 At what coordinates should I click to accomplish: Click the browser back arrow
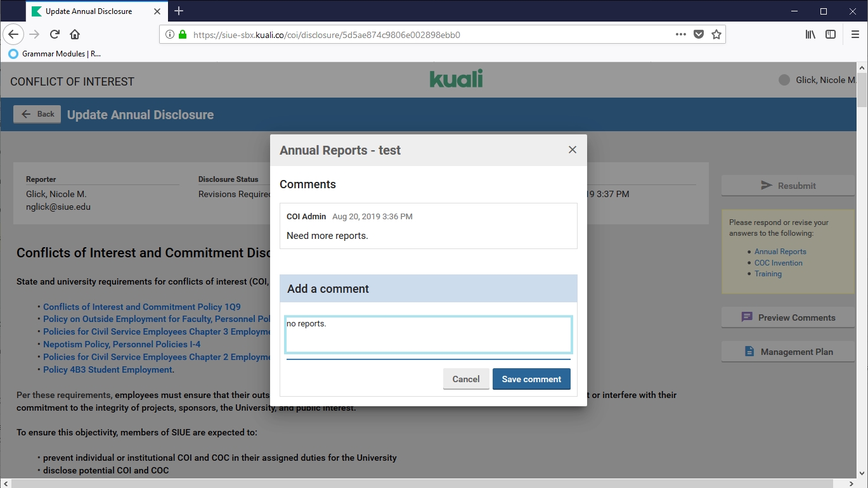(13, 34)
